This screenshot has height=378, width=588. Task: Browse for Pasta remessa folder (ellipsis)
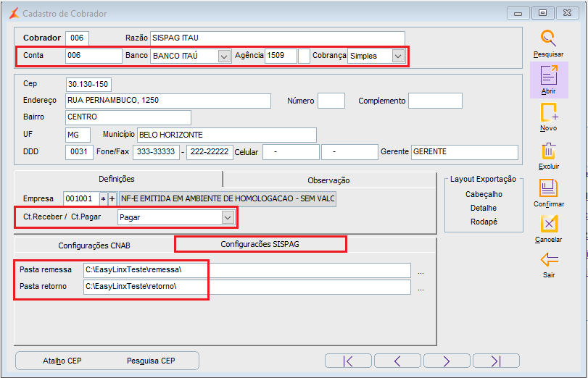pyautogui.click(x=421, y=272)
